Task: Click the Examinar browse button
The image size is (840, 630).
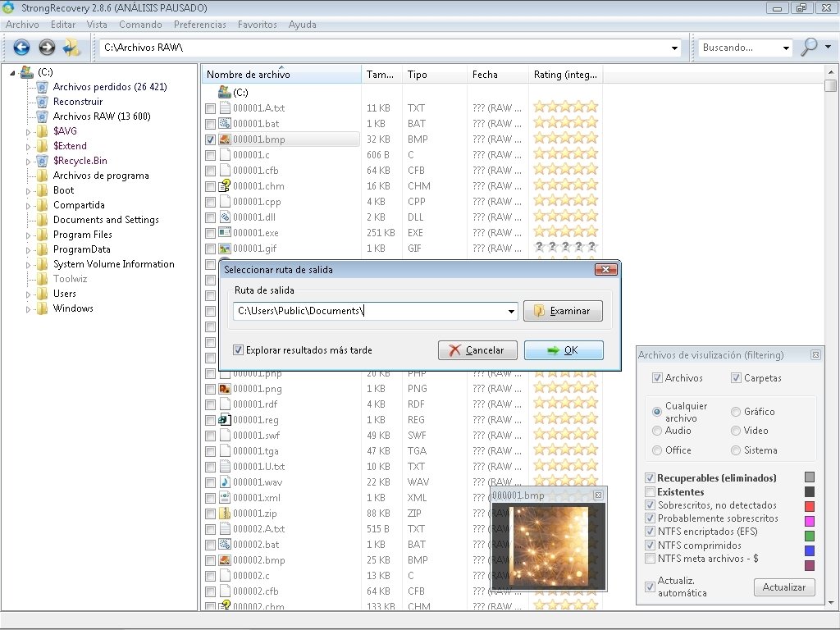Action: click(563, 311)
